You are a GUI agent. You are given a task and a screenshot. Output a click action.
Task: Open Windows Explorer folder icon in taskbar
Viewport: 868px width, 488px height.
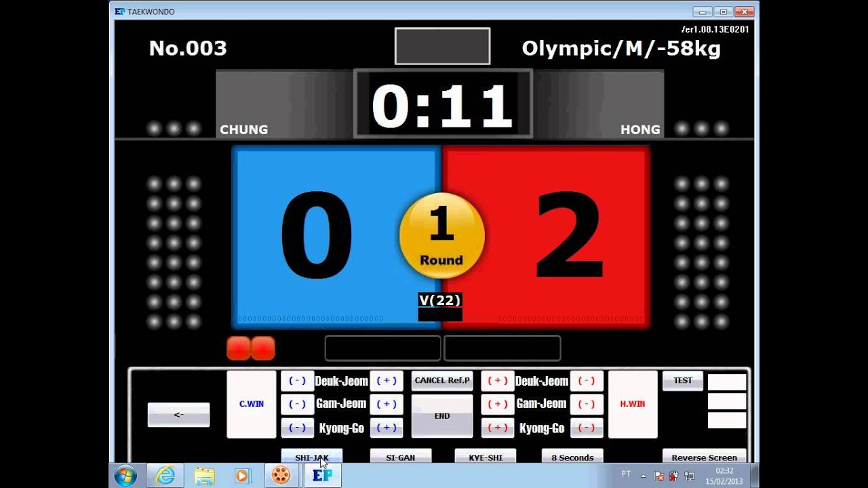(x=204, y=476)
